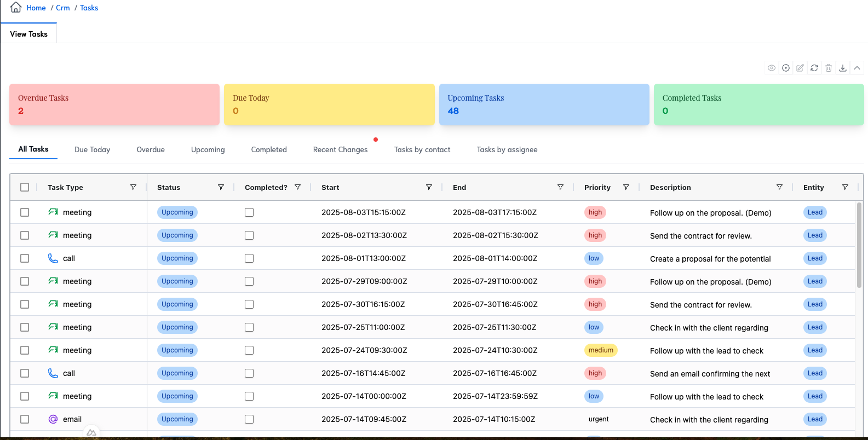
Task: Click the table's vertical scrollbar thumb
Action: click(859, 245)
